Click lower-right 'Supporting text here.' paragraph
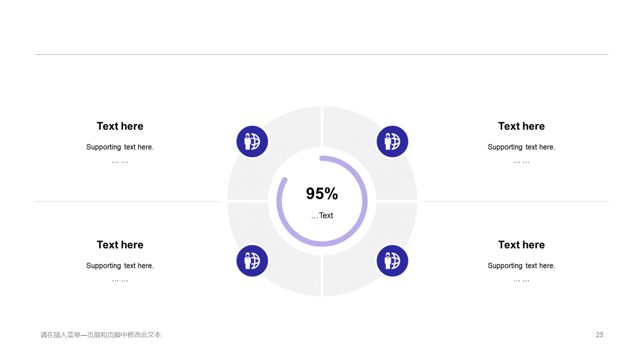This screenshot has width=644, height=362. tap(522, 266)
